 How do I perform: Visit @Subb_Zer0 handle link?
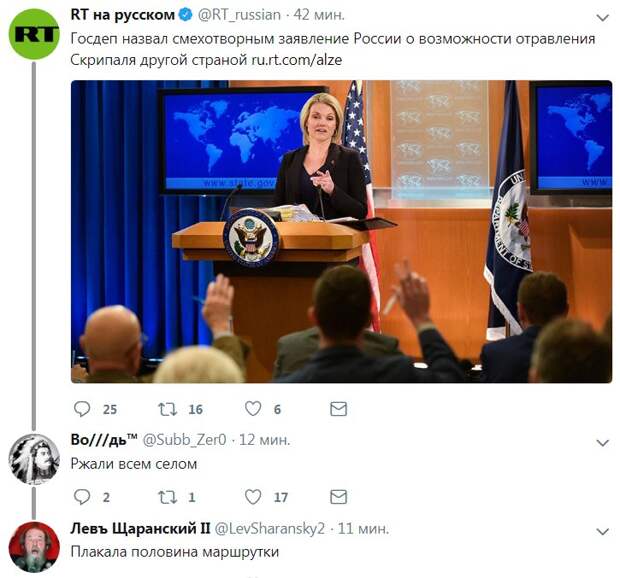coord(184,440)
